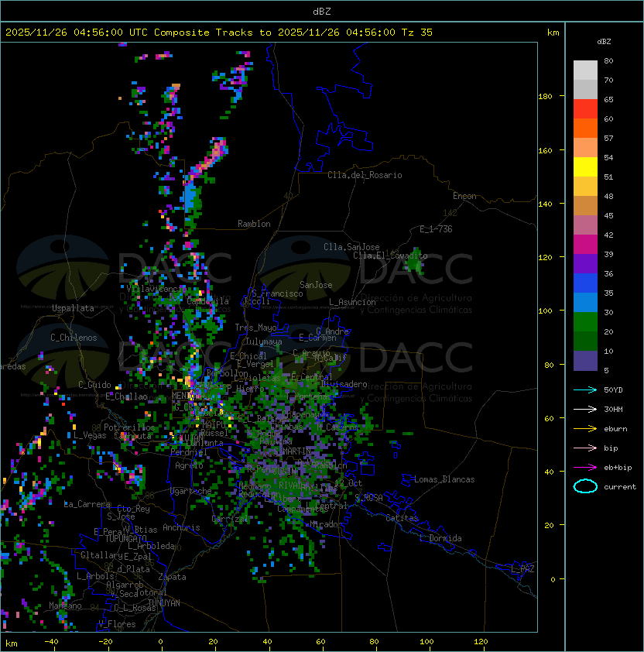644x652 pixels.
Task: Click the 'dBZ' label above color scale
Action: pos(604,42)
